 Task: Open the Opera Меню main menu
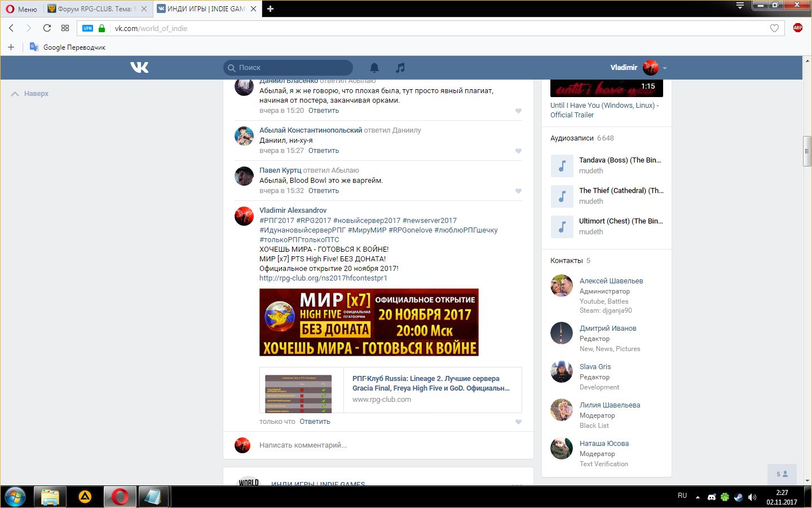21,9
